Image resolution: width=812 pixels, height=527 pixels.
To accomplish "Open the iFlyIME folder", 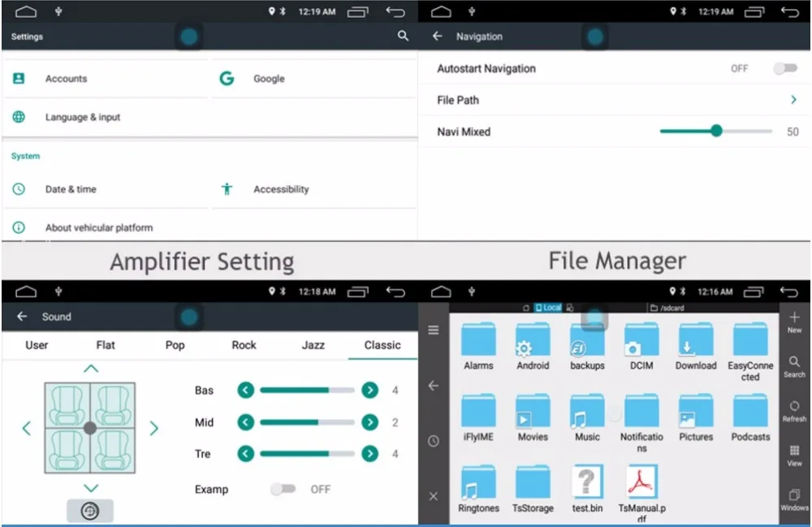I will tap(478, 417).
